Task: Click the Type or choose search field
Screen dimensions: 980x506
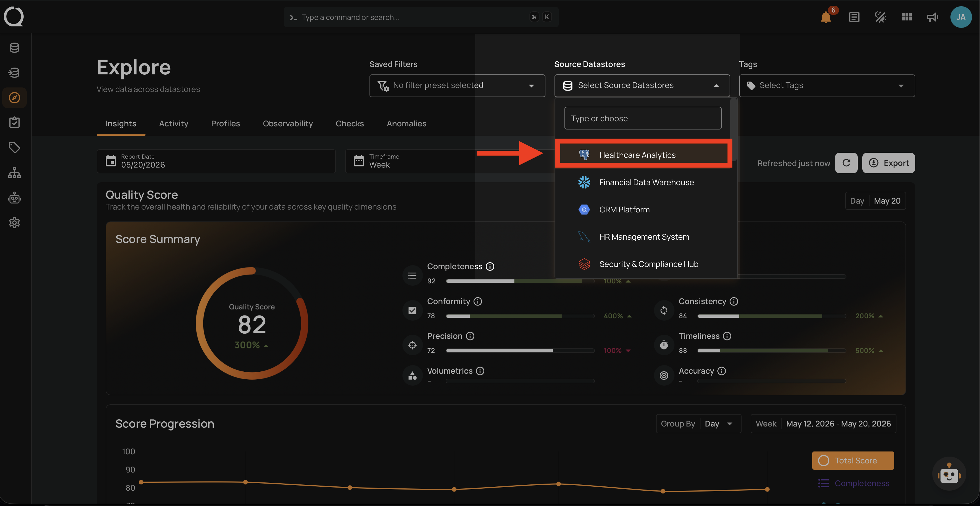Action: (643, 118)
